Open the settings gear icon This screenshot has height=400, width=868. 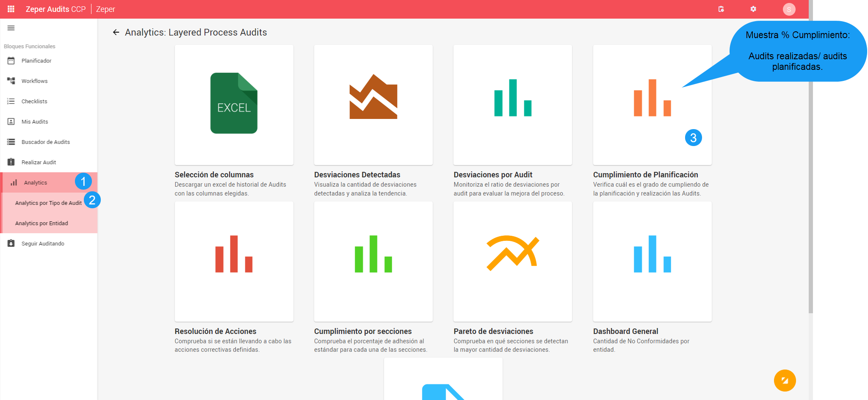click(753, 9)
